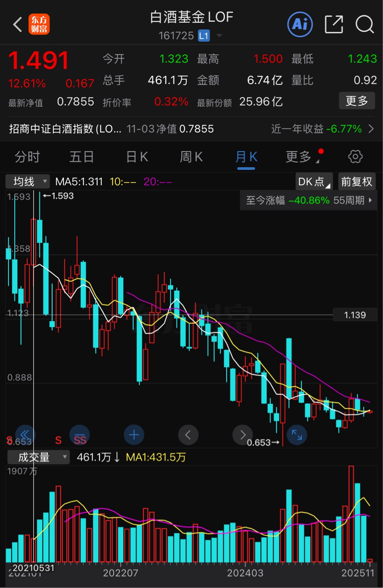Tap the 金额 6.74亿 value

(265, 80)
